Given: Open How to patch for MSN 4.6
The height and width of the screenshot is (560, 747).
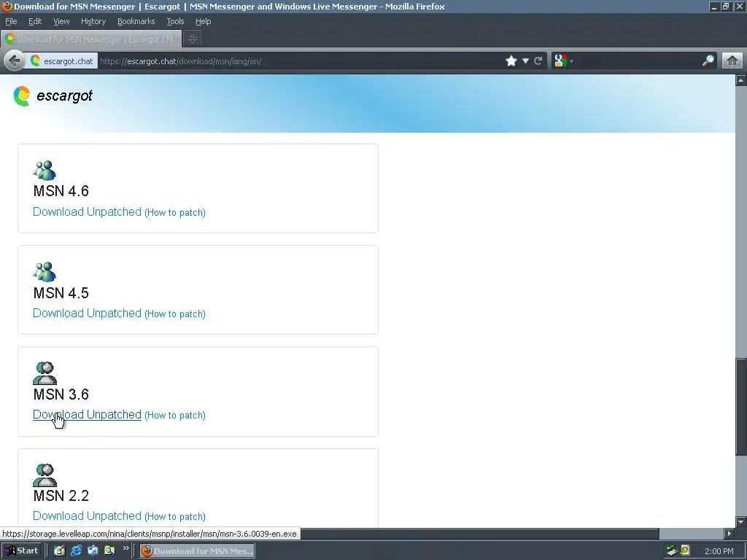Looking at the screenshot, I should pos(175,212).
